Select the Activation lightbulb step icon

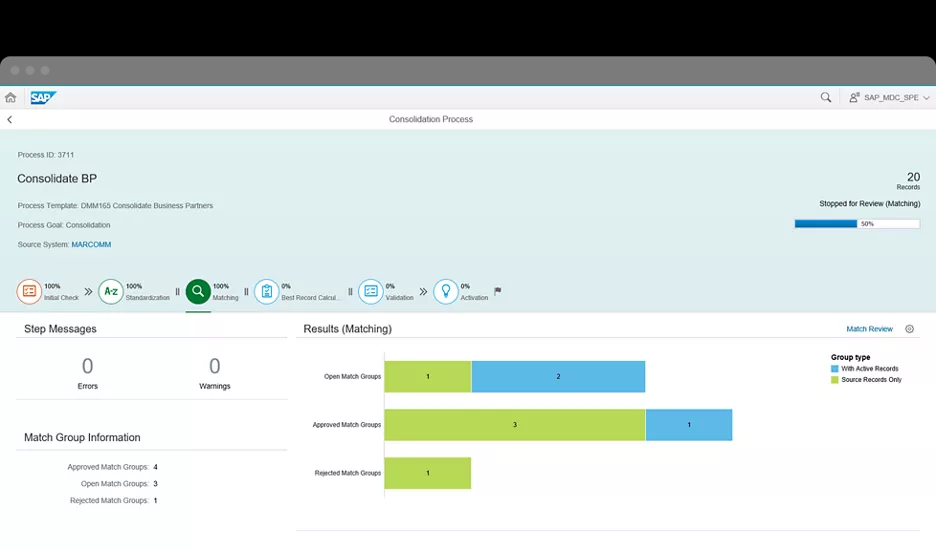click(445, 291)
